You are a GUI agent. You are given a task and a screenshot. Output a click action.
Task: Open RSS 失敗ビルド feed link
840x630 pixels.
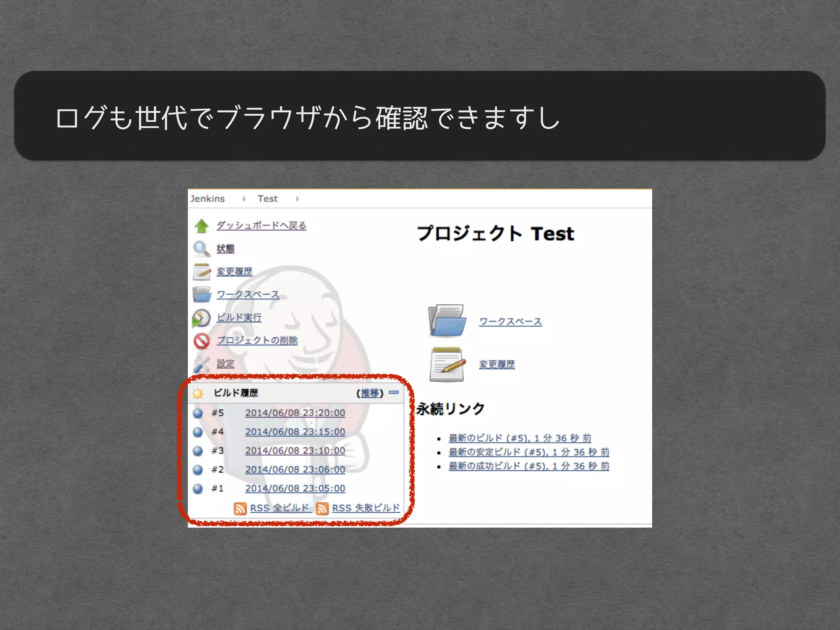click(366, 508)
